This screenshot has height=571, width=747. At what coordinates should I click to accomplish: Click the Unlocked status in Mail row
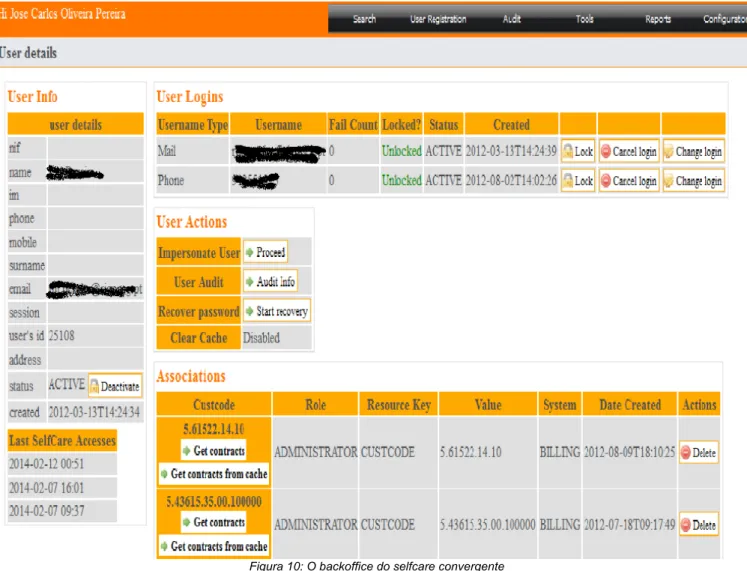click(402, 151)
